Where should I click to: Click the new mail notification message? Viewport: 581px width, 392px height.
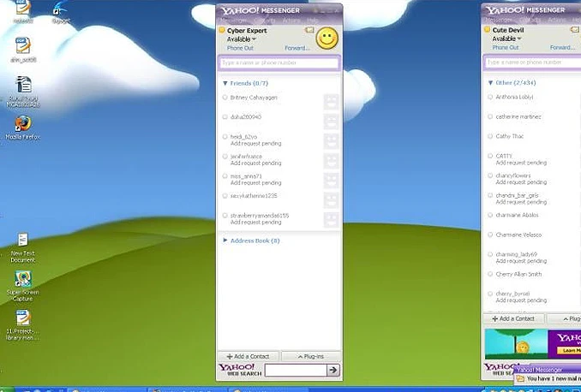tap(554, 378)
